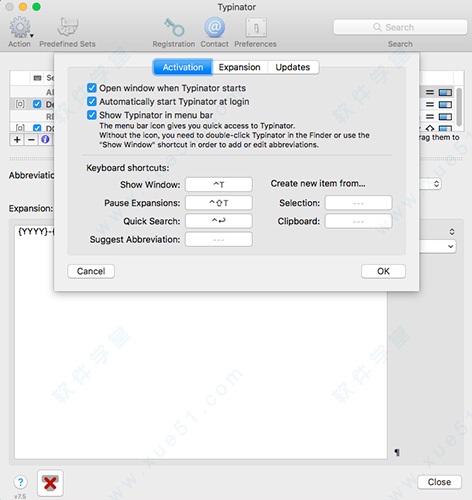Viewport: 472px width, 500px height.
Task: Toggle Automatically start Typinator at login
Action: pos(92,101)
